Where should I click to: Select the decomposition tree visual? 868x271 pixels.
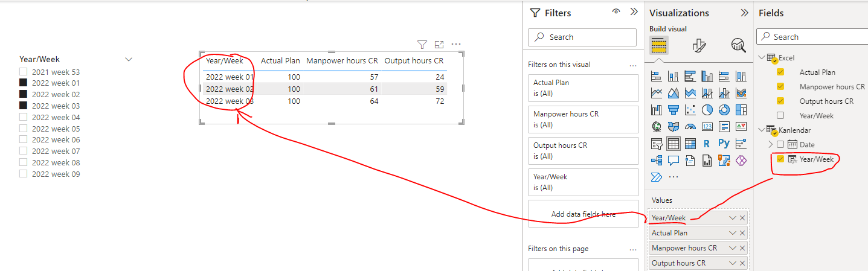click(656, 161)
